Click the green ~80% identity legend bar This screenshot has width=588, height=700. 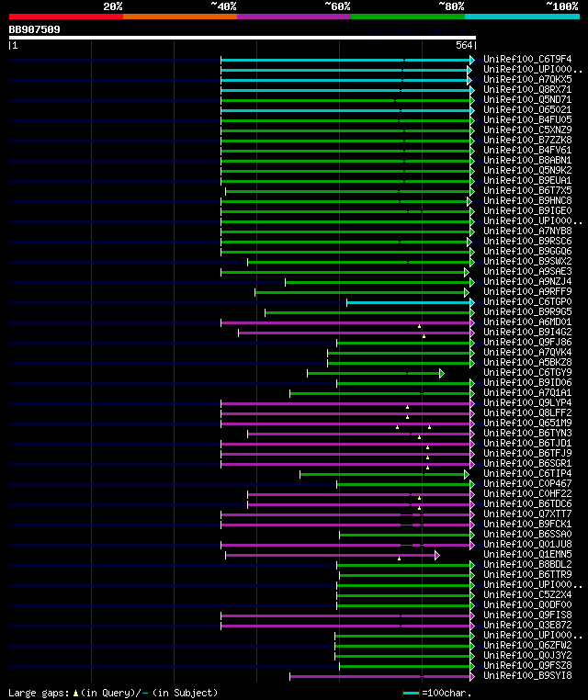(x=408, y=17)
